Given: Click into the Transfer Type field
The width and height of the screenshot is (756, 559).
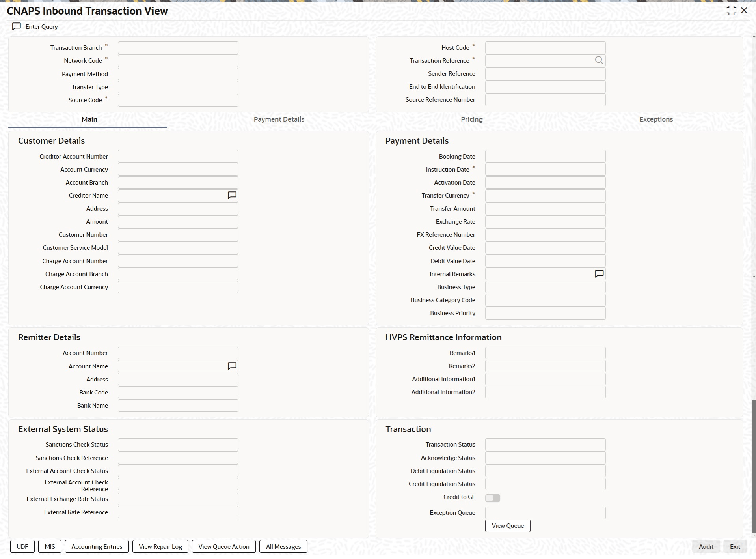Looking at the screenshot, I should 178,87.
